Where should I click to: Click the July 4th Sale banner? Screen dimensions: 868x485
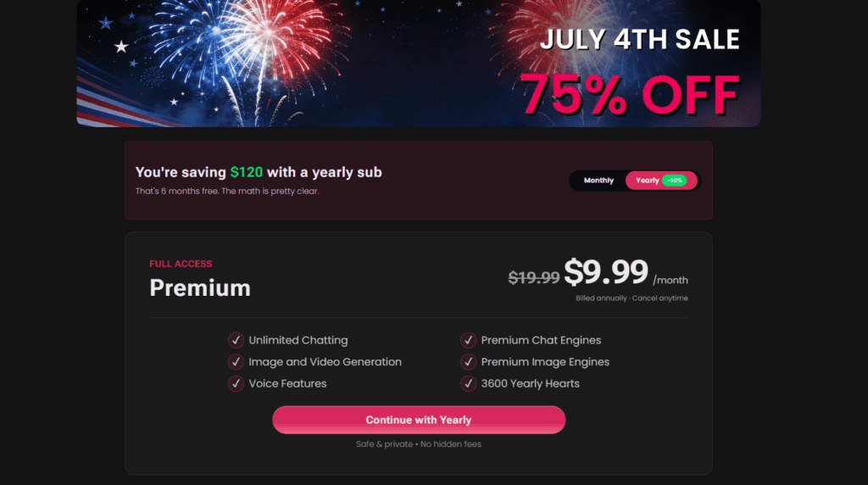[x=419, y=63]
